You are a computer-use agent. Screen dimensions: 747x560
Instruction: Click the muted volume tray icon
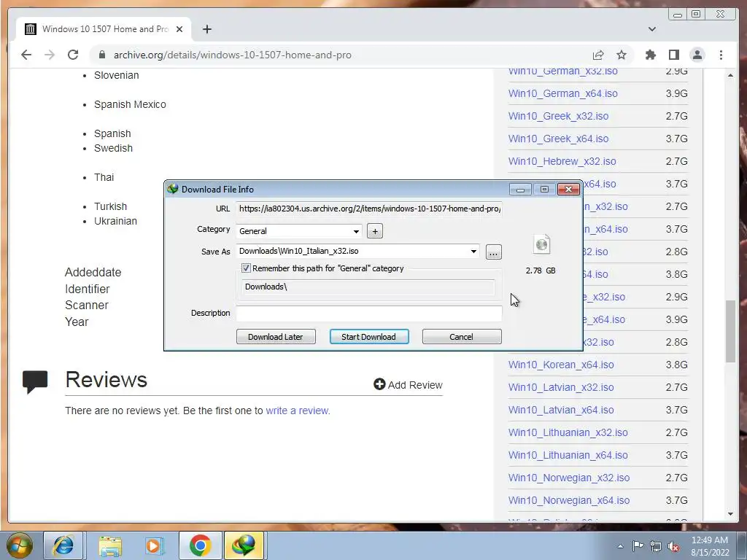(x=673, y=546)
